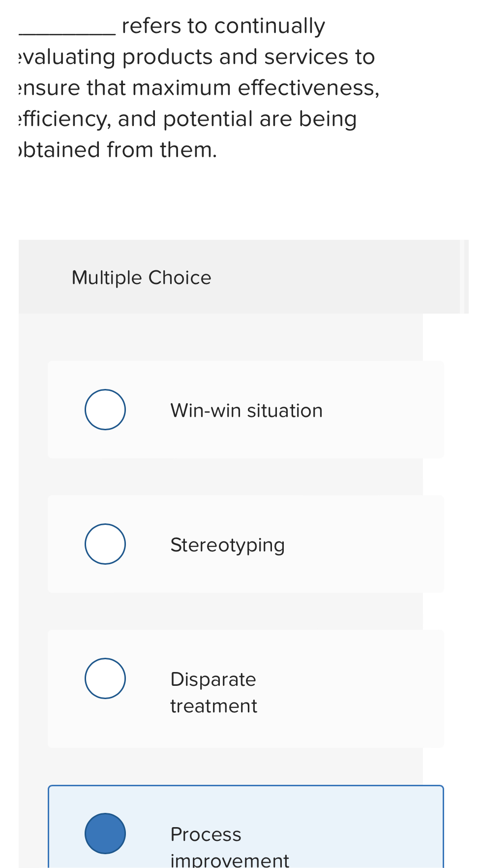The image size is (482, 868).
Task: Choose the "Win-win situation" answer text
Action: tap(246, 411)
